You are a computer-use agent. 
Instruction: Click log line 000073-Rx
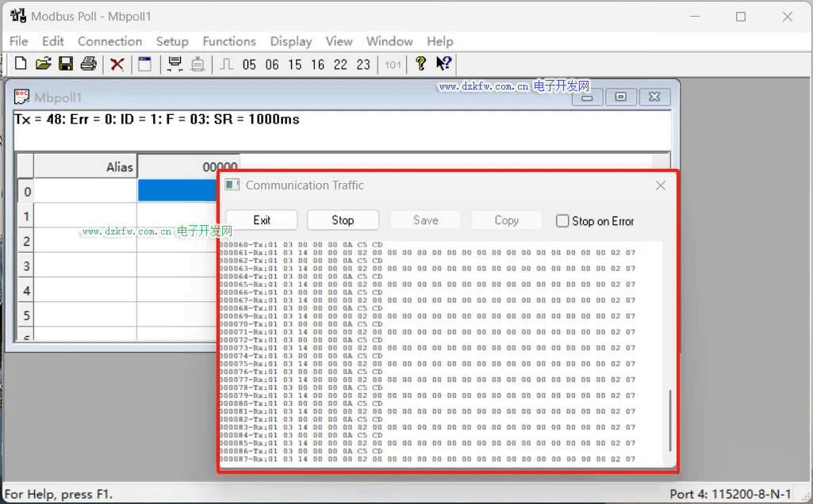click(x=428, y=348)
